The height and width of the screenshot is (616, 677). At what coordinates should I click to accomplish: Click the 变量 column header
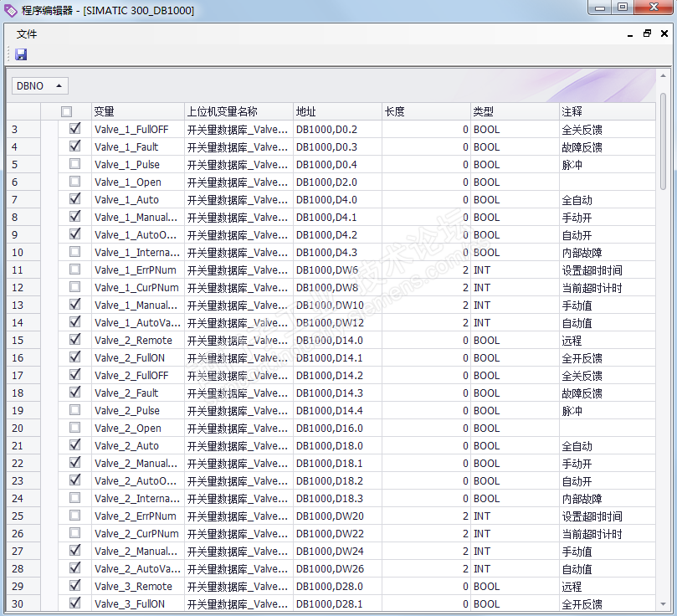(138, 112)
